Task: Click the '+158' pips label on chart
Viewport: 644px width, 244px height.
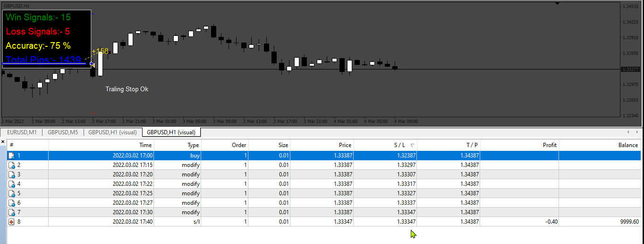Action: 100,51
